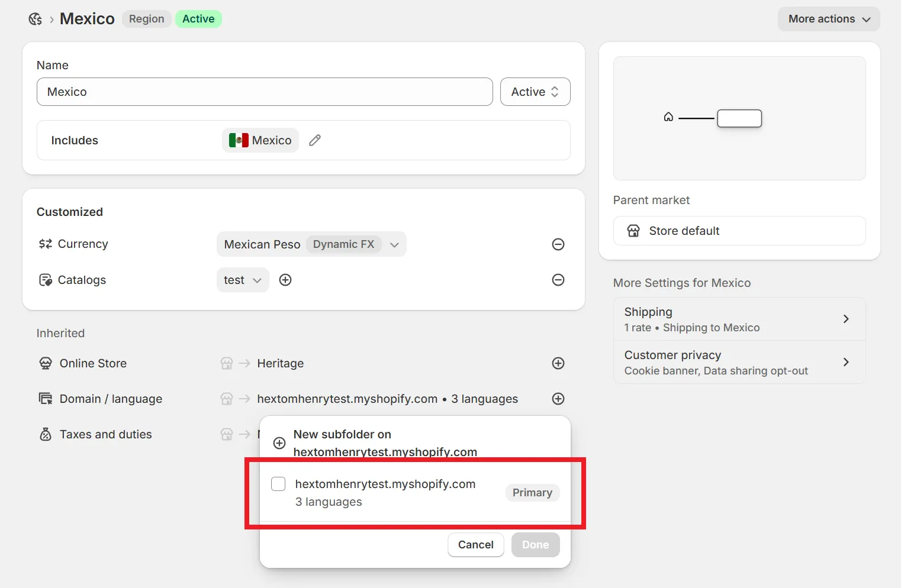Image resolution: width=901 pixels, height=588 pixels.
Task: Click the Store default parent market
Action: pyautogui.click(x=739, y=231)
